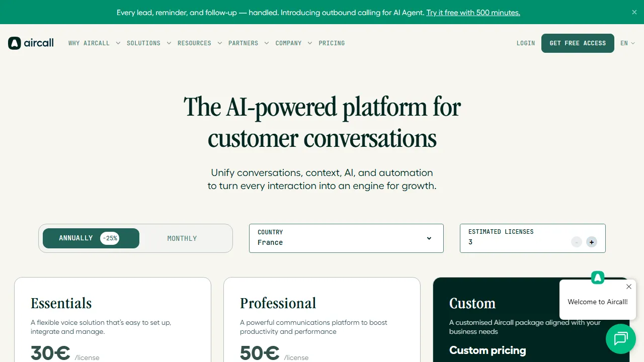Click the 30€ Essentials price
Screen dimensions: 644x362
click(x=50, y=353)
